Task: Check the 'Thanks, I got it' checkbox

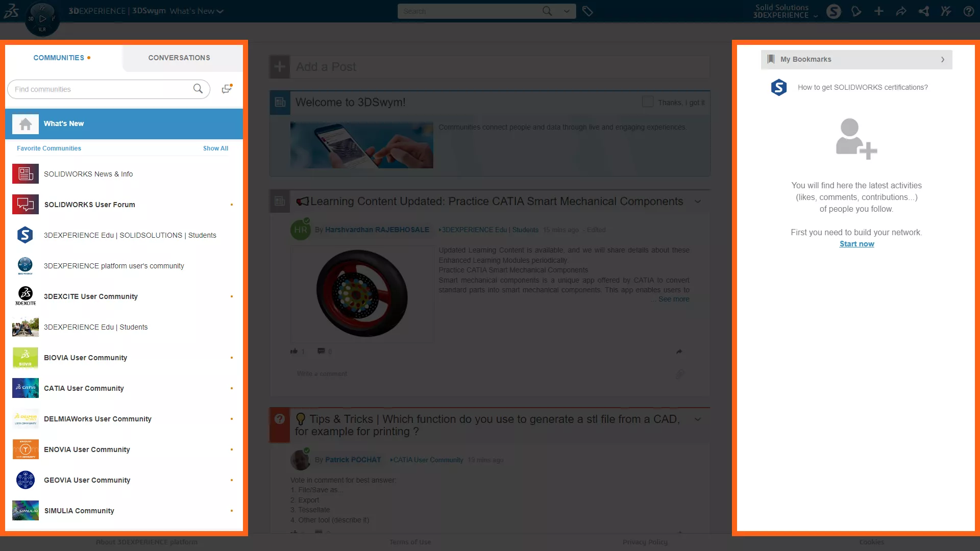Action: (647, 102)
